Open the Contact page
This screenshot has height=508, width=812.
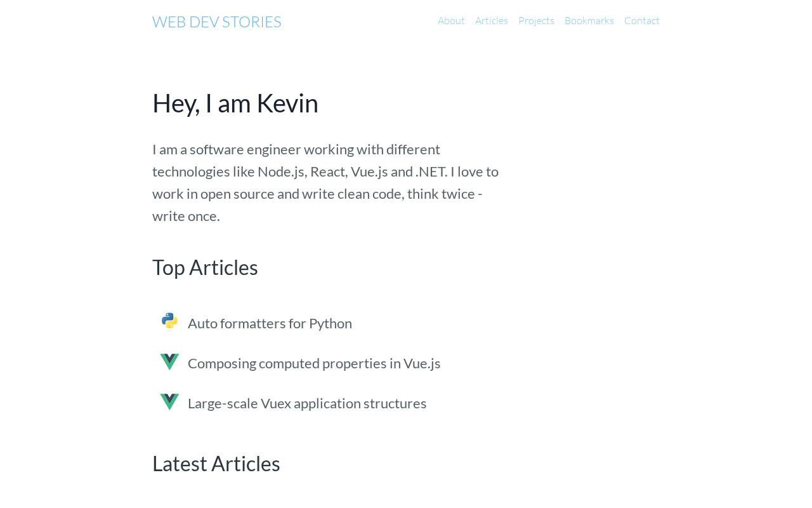point(642,20)
